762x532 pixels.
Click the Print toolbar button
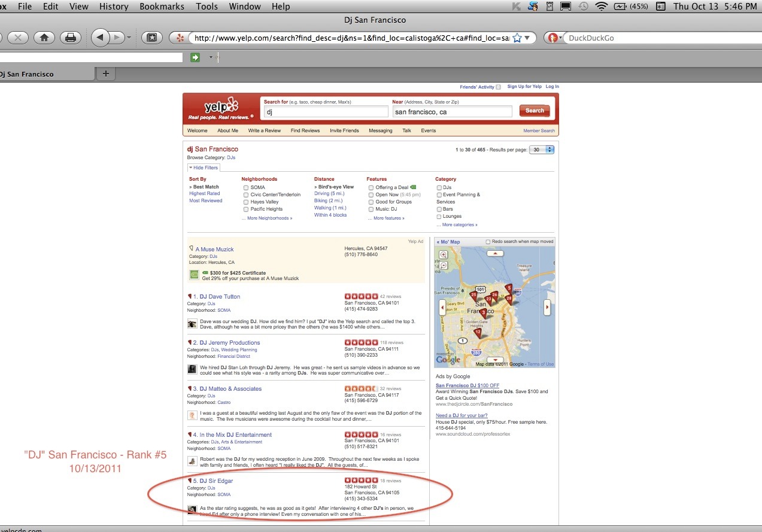pos(71,38)
